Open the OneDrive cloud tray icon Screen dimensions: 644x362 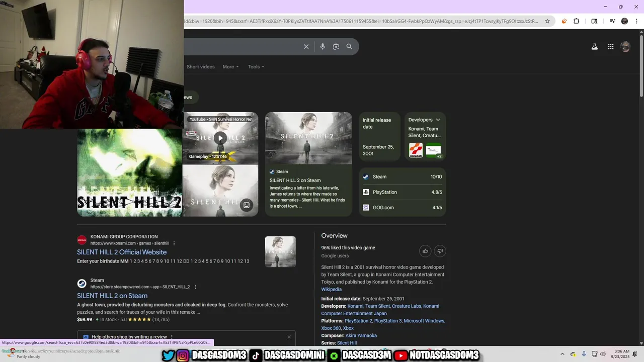click(573, 354)
